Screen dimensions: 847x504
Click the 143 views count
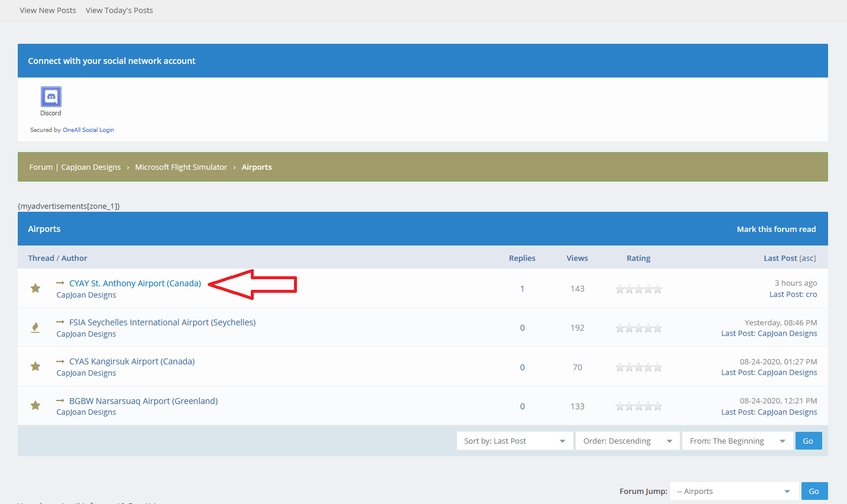coord(577,289)
